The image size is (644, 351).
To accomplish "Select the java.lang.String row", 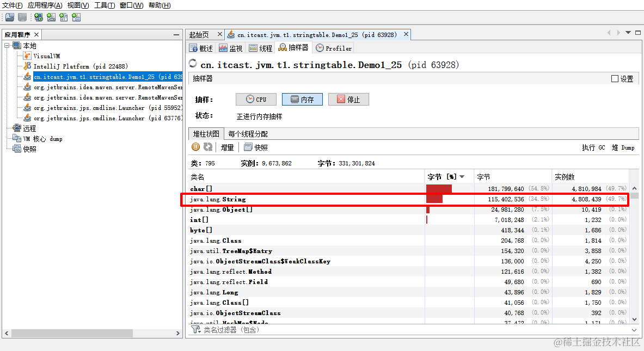I will tap(409, 199).
